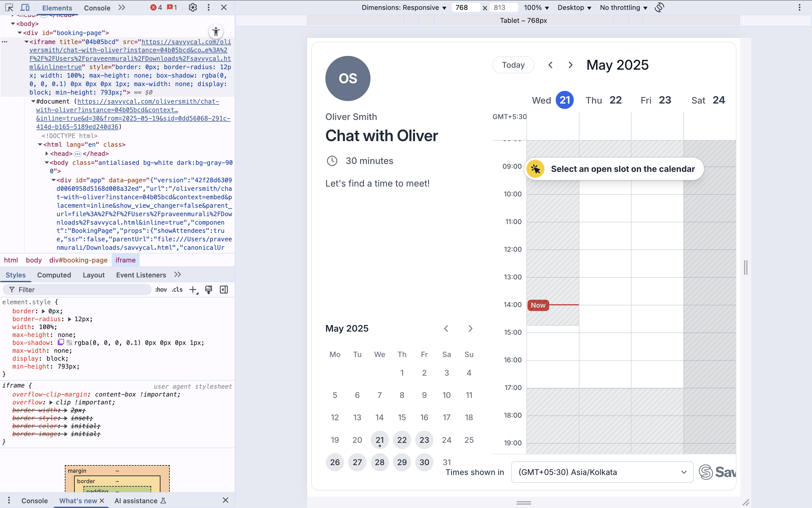The image size is (812, 508).
Task: Close the bottom drawer
Action: click(x=226, y=500)
